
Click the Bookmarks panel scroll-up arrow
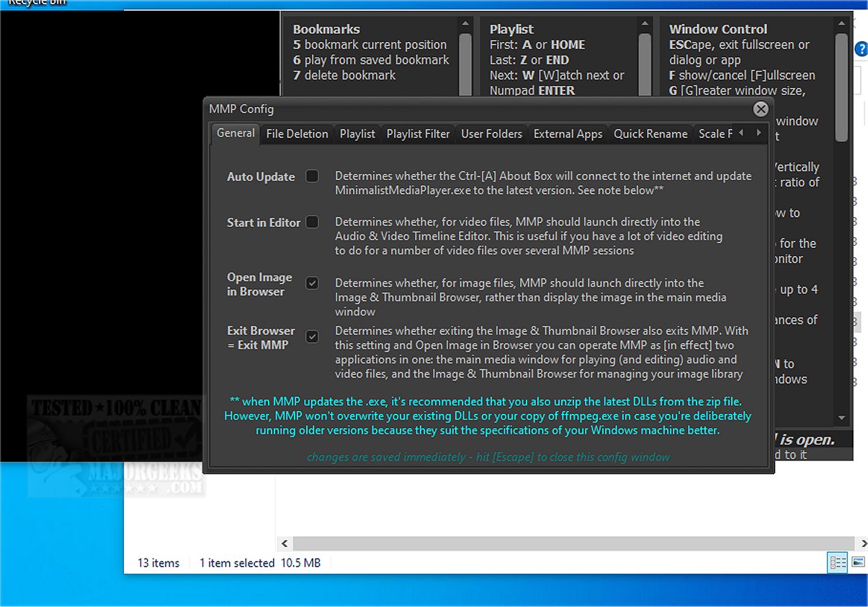coord(465,25)
